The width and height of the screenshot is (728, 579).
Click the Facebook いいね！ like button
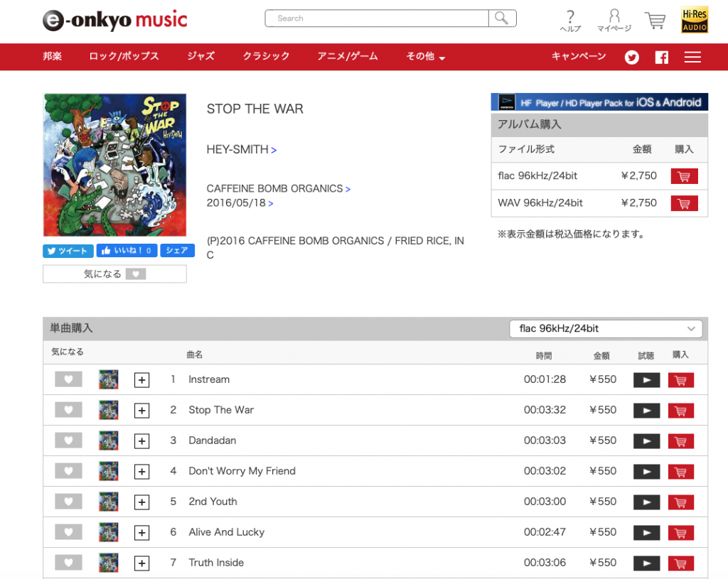127,251
